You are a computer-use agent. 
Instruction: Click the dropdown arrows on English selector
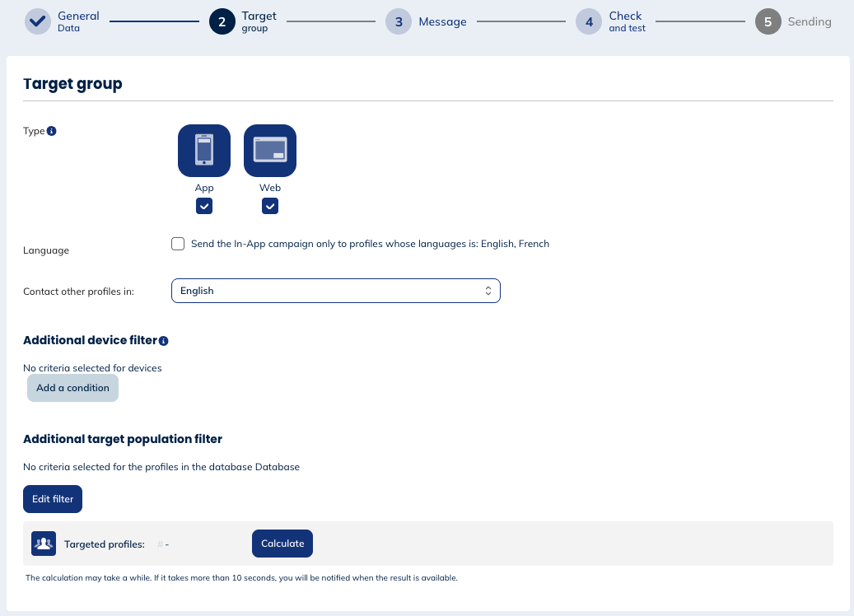coord(488,291)
